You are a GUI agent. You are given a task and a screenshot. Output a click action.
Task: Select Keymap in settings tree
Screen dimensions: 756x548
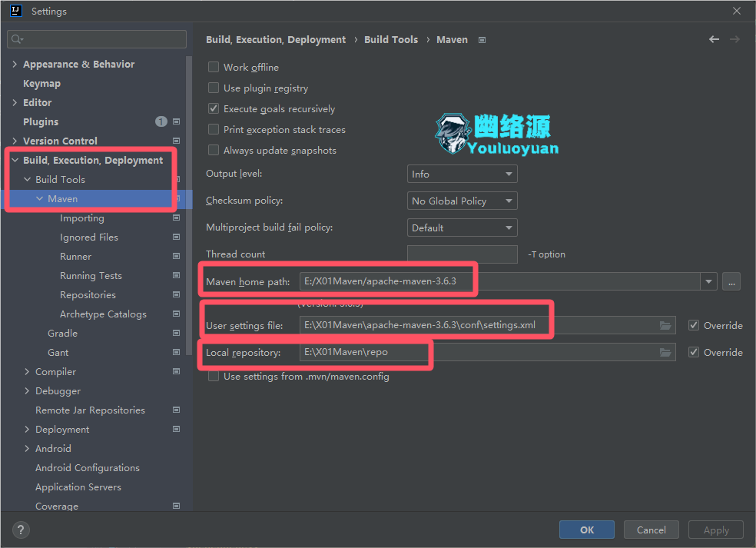coord(42,84)
